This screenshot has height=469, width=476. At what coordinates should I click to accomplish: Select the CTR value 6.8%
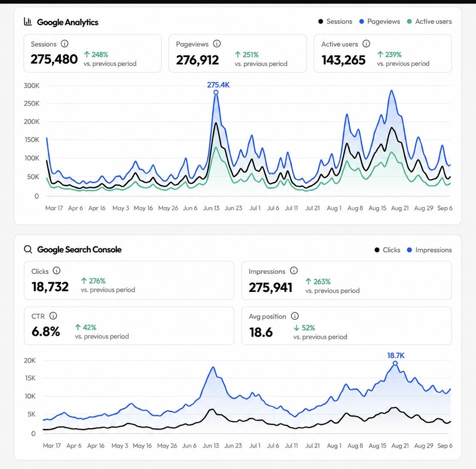46,331
